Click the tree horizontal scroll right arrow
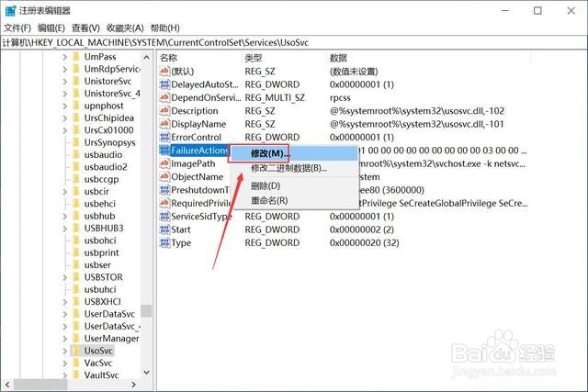 134,385
